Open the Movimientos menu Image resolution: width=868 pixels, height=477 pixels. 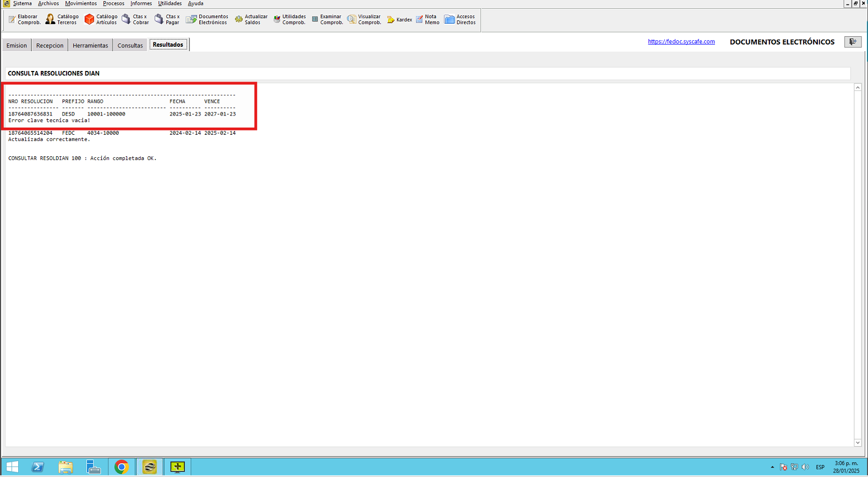[81, 4]
